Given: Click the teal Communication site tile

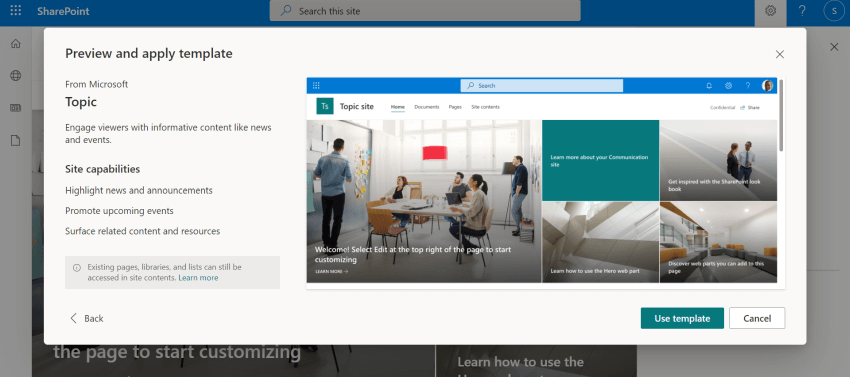Looking at the screenshot, I should click(x=601, y=161).
